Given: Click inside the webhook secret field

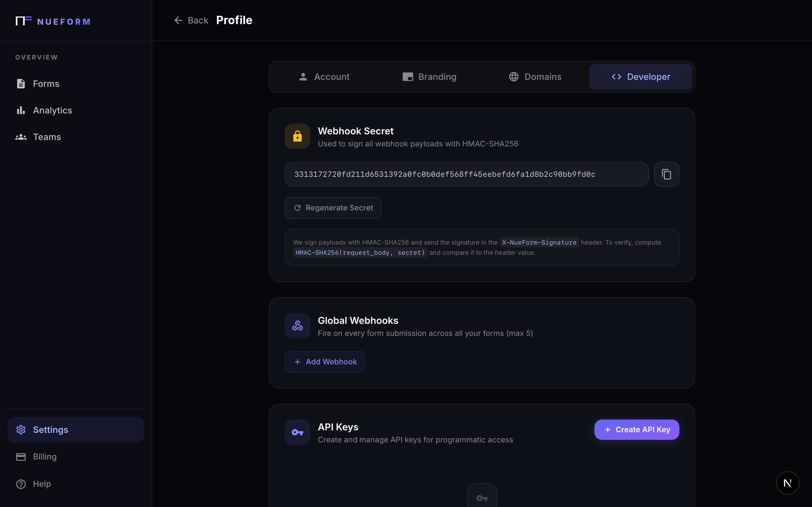Looking at the screenshot, I should 466,174.
